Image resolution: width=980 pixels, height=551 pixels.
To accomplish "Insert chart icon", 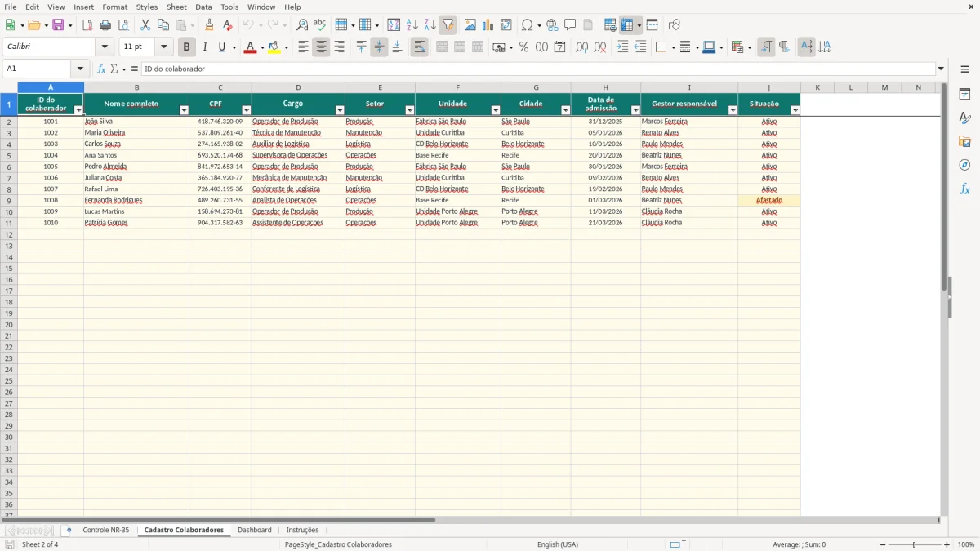I will pos(488,25).
